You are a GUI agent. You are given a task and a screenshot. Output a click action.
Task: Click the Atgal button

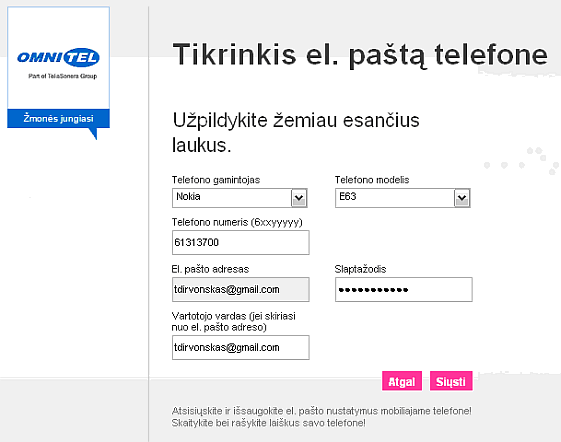coord(402,381)
